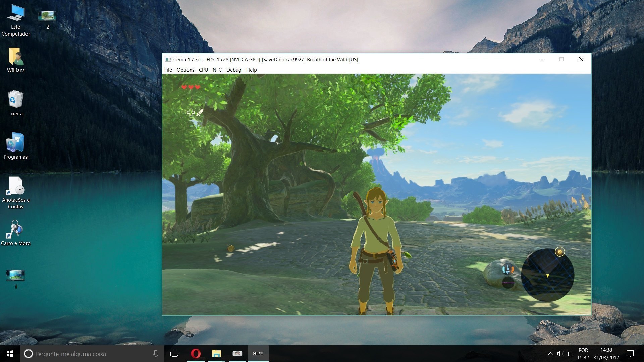This screenshot has width=644, height=362.
Task: Select the Lixeira recycle bin icon
Action: pos(15,103)
